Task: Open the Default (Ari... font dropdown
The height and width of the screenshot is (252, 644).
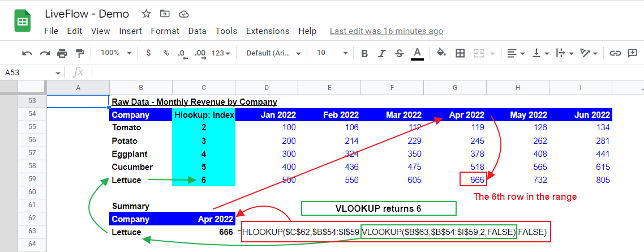Action: (273, 53)
